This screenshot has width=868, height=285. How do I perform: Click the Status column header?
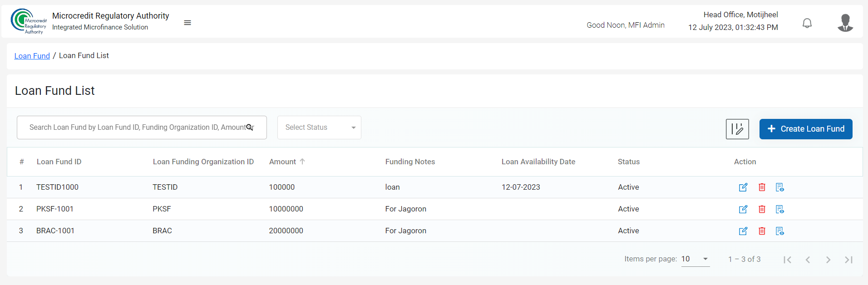tap(628, 162)
